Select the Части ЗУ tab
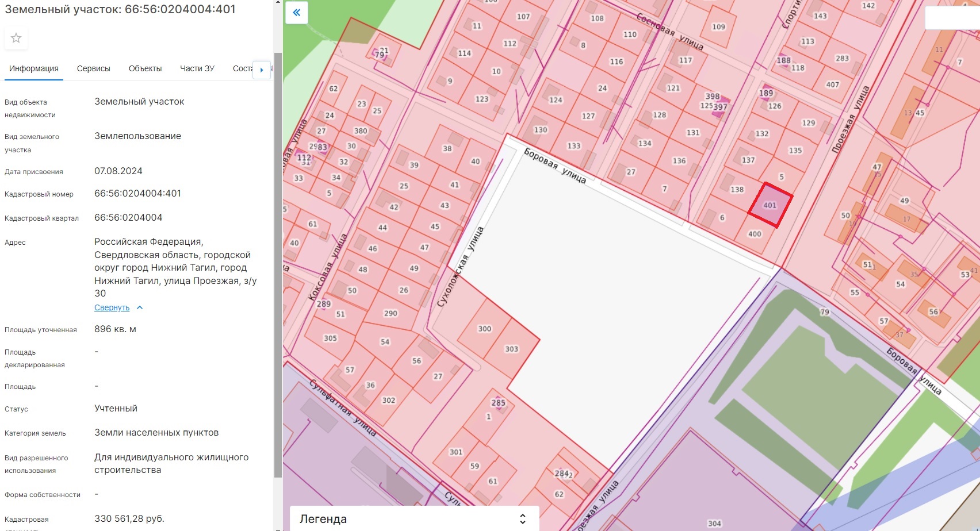Screen dimensions: 980x531 (x=197, y=68)
